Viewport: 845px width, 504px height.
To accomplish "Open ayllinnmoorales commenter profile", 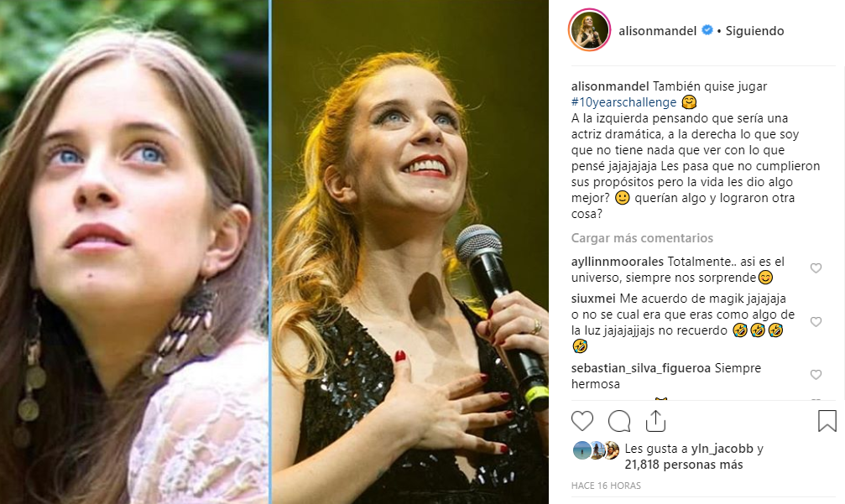I will click(617, 262).
